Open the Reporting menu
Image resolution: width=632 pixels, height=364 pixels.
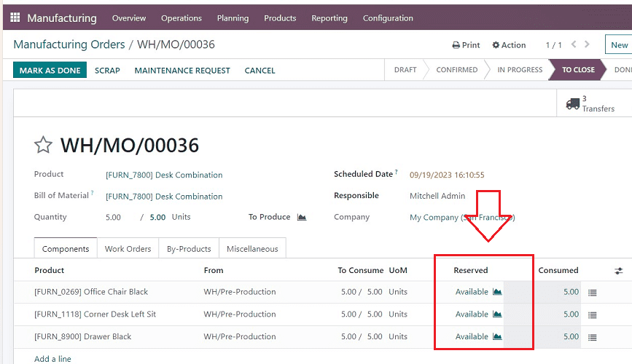(329, 18)
